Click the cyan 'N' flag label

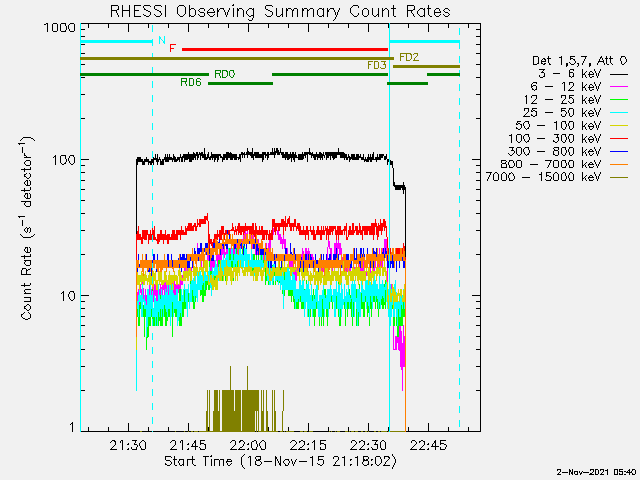click(162, 40)
